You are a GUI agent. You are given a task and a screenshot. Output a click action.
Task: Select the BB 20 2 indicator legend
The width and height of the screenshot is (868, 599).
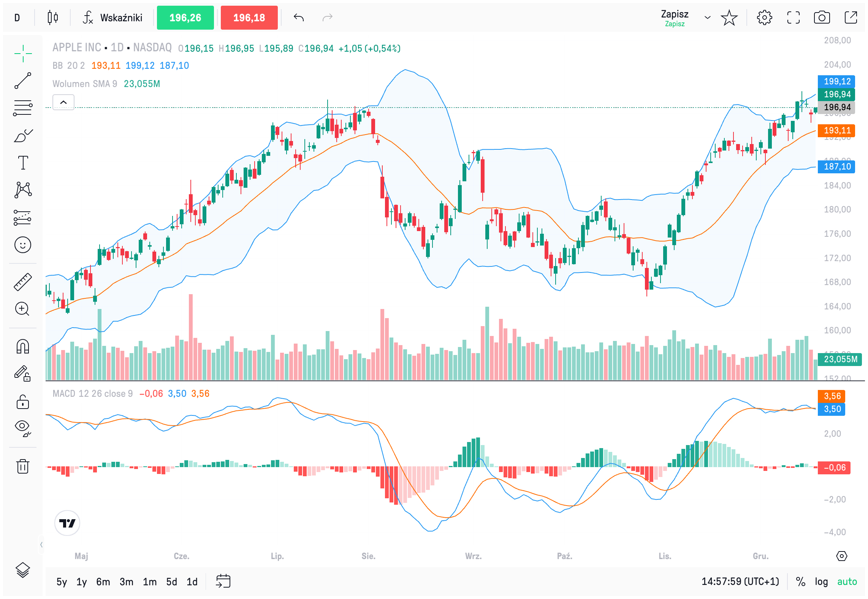[x=68, y=66]
